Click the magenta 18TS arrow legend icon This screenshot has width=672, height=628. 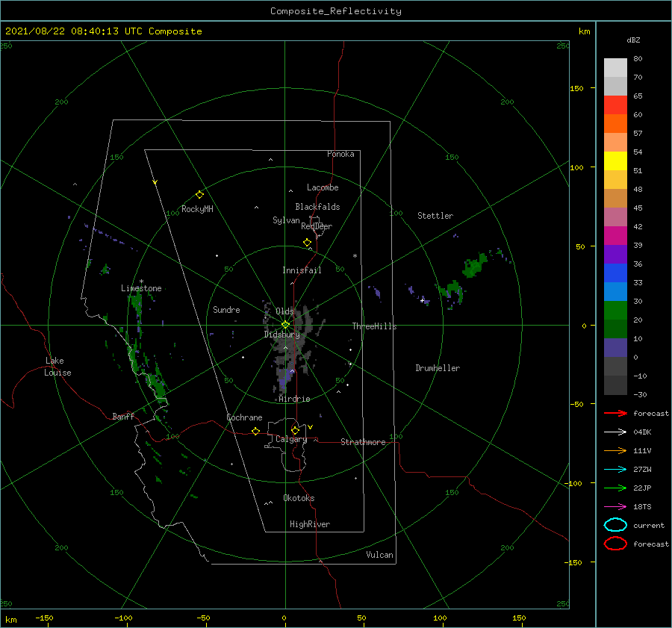615,507
